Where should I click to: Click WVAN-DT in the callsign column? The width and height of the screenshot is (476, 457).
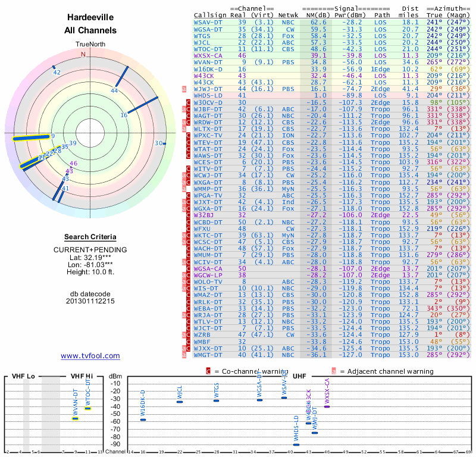[x=208, y=62]
